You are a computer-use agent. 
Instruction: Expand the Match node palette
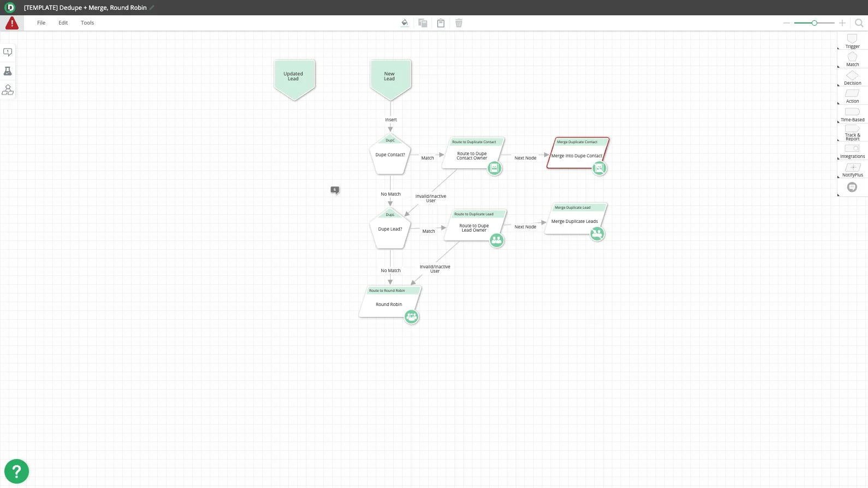tap(852, 59)
